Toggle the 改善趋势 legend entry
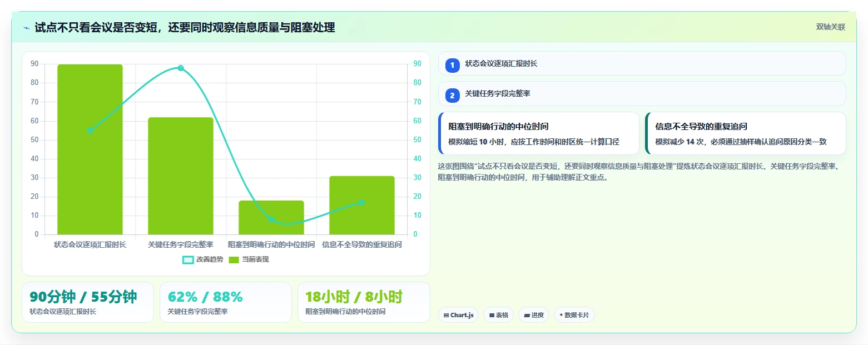The width and height of the screenshot is (868, 345). coord(203,259)
